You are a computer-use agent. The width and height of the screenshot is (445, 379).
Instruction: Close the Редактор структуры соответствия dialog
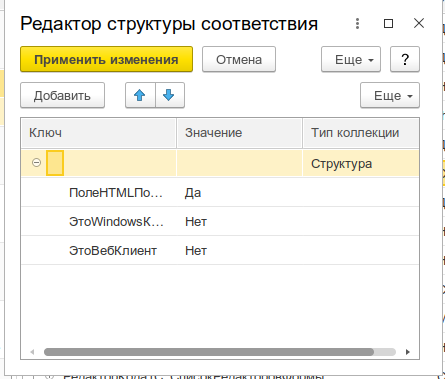(419, 24)
